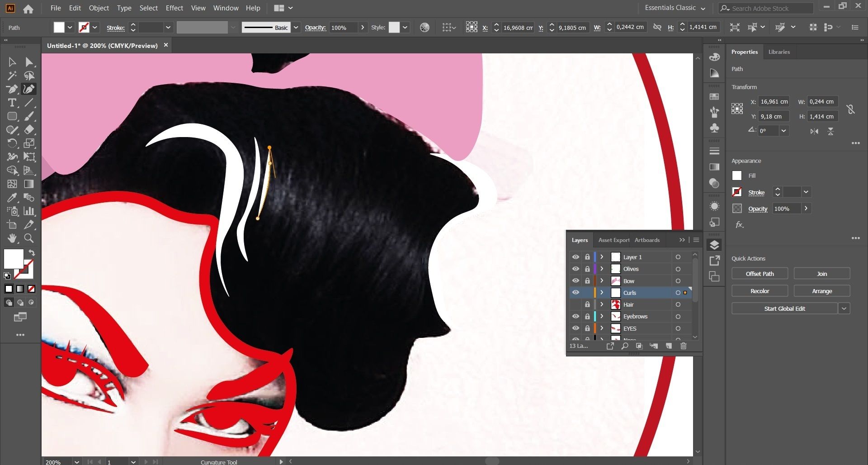Click Delete Selection trash icon in Layers
This screenshot has width=868, height=465.
point(683,346)
